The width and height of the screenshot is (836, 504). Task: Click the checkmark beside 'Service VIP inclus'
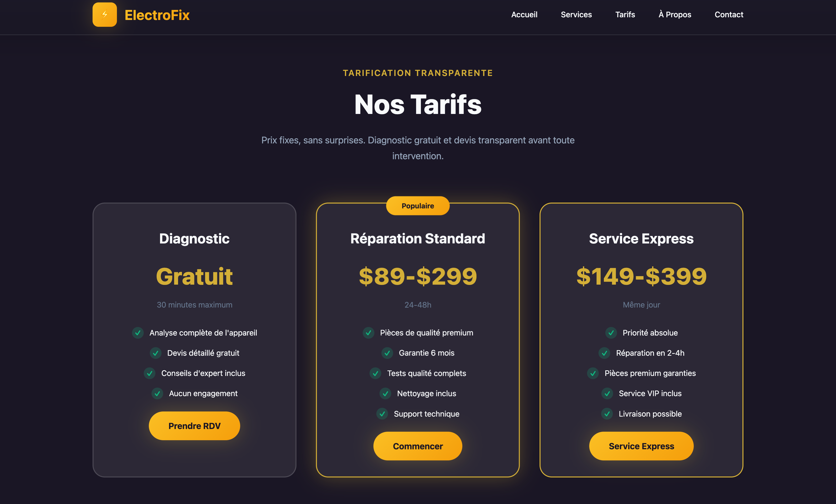(607, 393)
